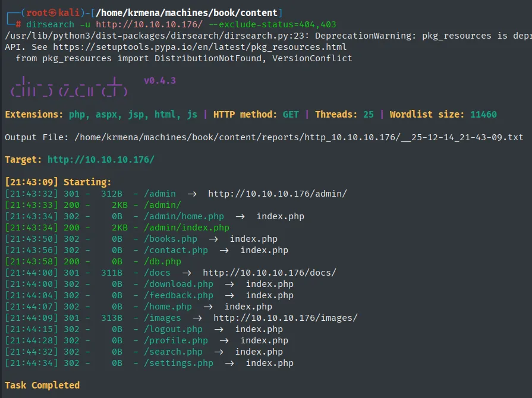Screen dimensions: 532x398
Task: Select the /logout.php result path
Action: [x=173, y=329]
